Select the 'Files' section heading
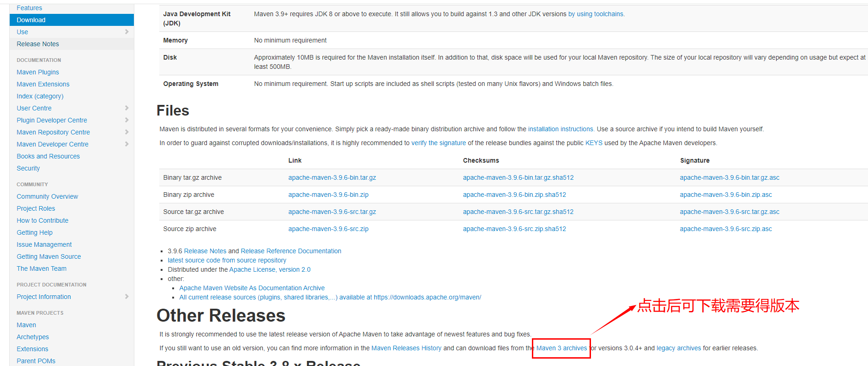Image resolution: width=868 pixels, height=366 pixels. click(173, 110)
